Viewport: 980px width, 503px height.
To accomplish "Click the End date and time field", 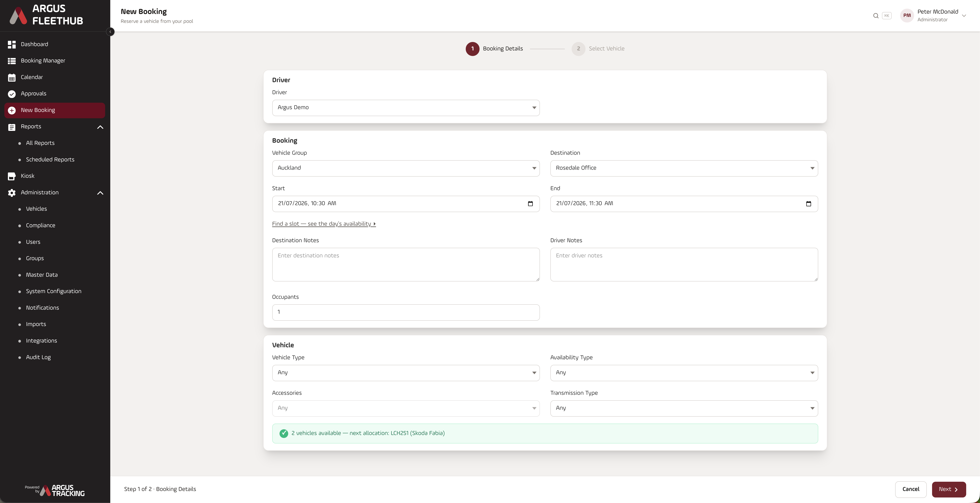I will click(x=684, y=204).
